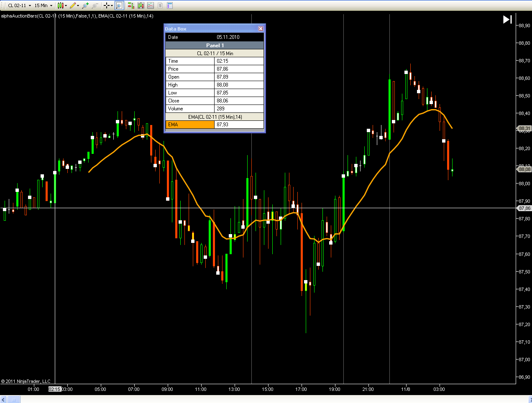Click the Low value 87,85

[x=239, y=93]
